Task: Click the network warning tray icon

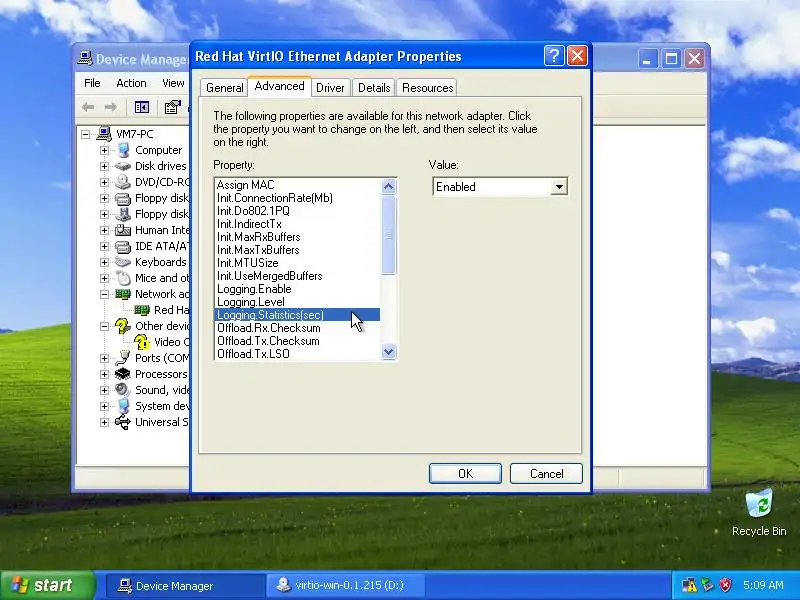Action: click(689, 585)
